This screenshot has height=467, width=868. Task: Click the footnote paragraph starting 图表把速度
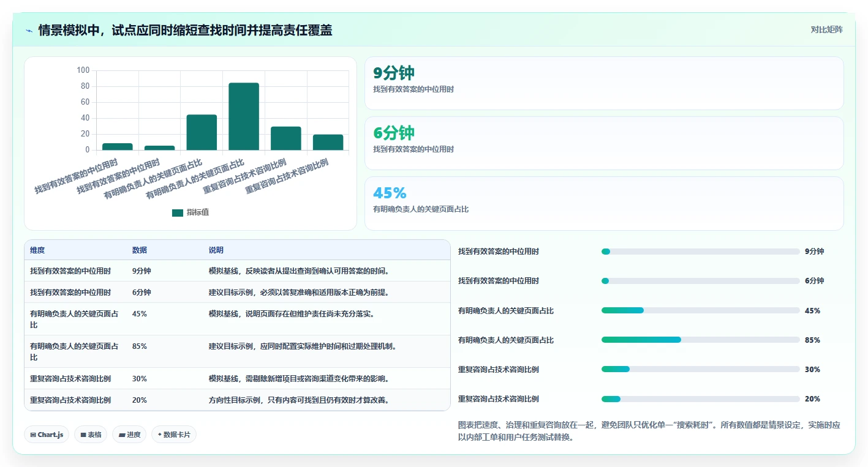pos(650,431)
